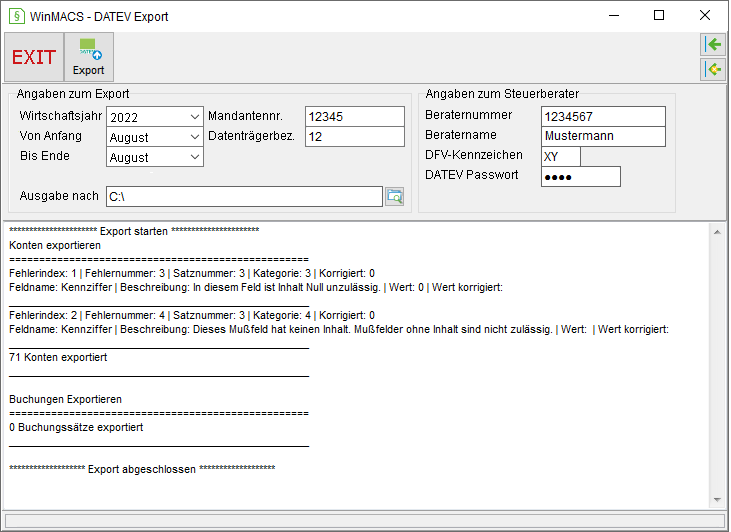Image resolution: width=731 pixels, height=532 pixels.
Task: Maximize the WinMACS DATEV Export window
Action: 659,15
